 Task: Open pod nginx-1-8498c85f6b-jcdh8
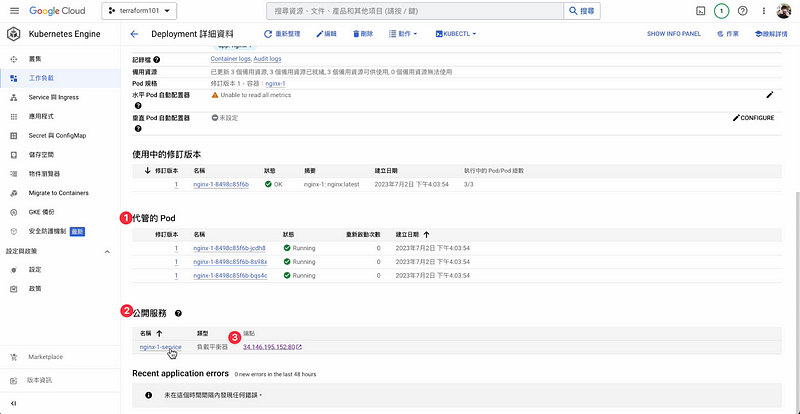coord(229,249)
